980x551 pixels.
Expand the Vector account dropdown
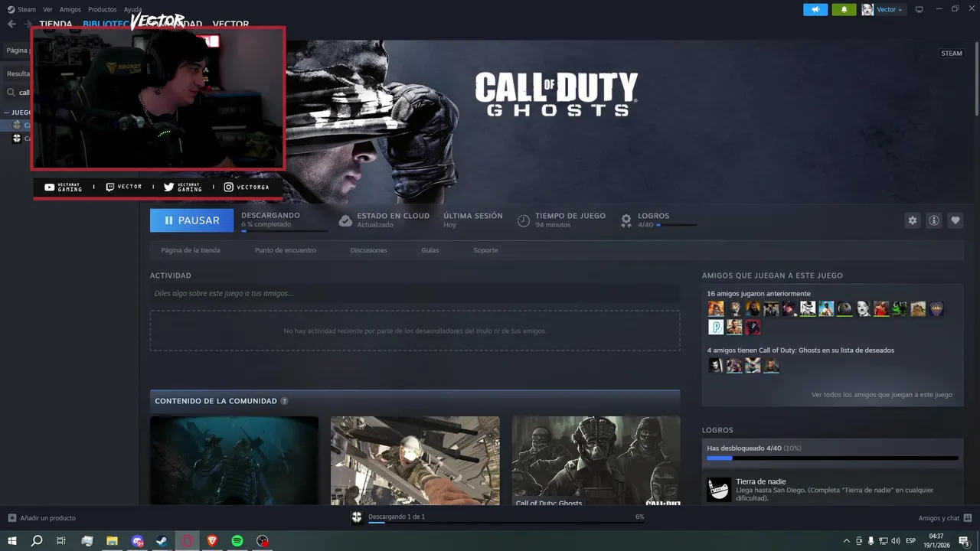click(883, 9)
